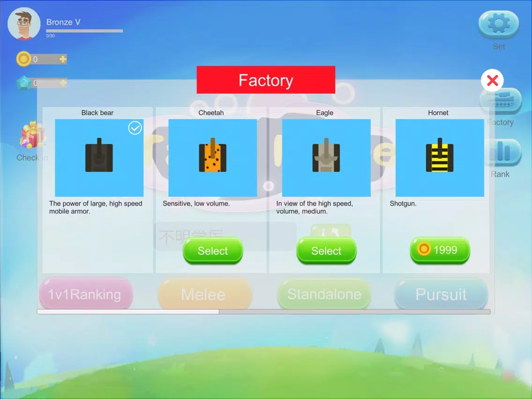Tap the player avatar portrait
Viewport: 532px width, 399px height.
click(x=24, y=24)
